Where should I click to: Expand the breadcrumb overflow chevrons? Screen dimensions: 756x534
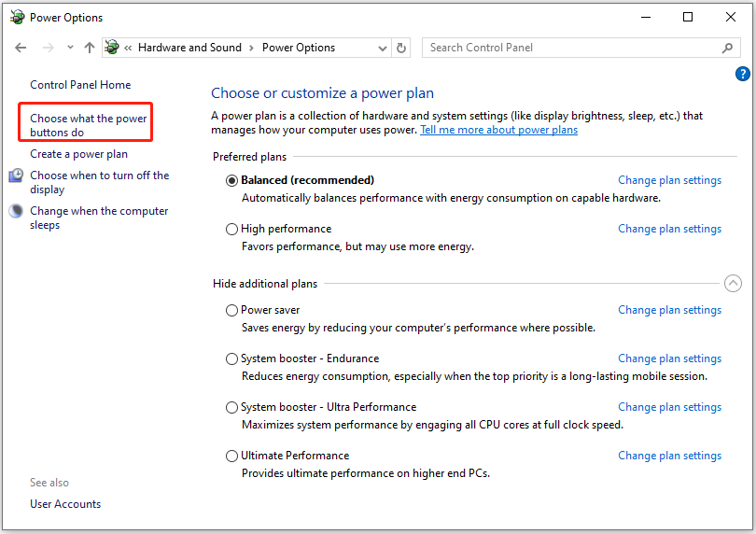128,48
